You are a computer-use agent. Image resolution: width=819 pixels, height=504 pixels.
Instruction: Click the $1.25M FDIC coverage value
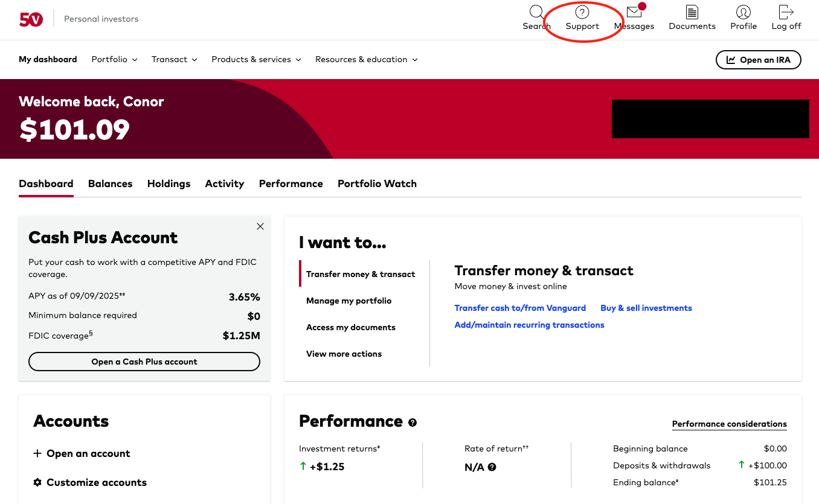[x=242, y=336]
